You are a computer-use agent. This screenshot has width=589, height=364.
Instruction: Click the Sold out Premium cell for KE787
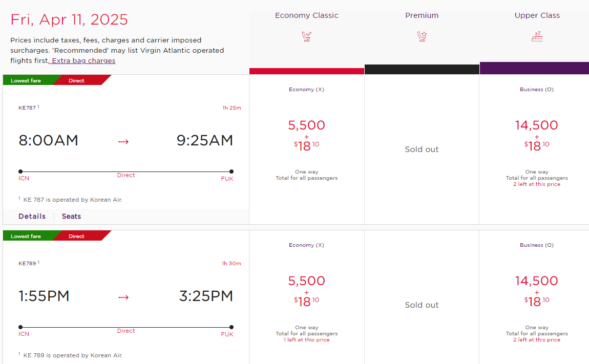422,149
